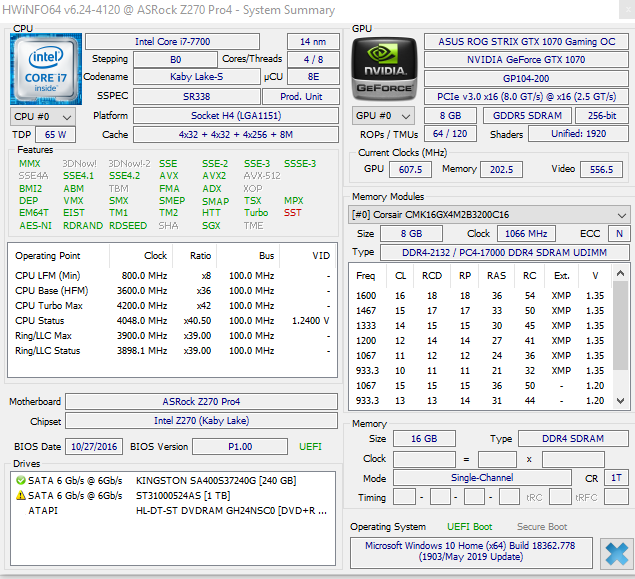Image resolution: width=635 pixels, height=579 pixels.
Task: Select the 1600 MHz XMP timing row
Action: (x=481, y=296)
